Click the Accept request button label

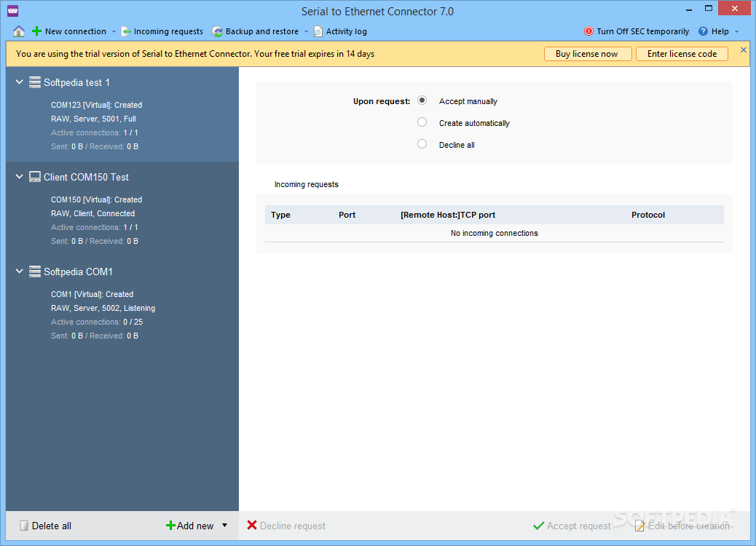pos(578,526)
